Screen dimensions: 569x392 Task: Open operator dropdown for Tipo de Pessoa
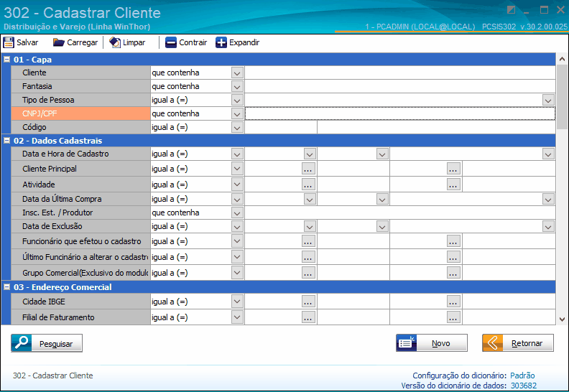tap(237, 100)
